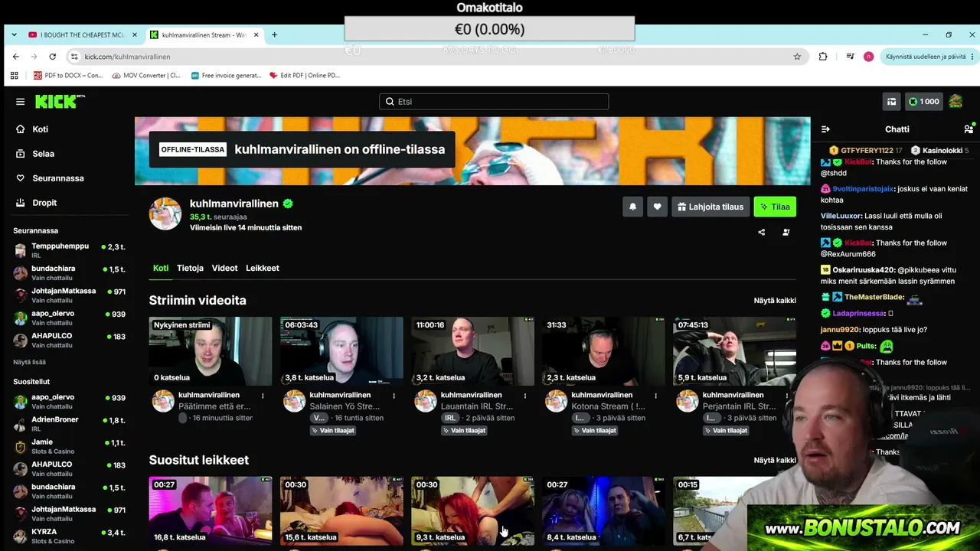Click the KICK logo
Image resolution: width=980 pixels, height=551 pixels.
(60, 102)
